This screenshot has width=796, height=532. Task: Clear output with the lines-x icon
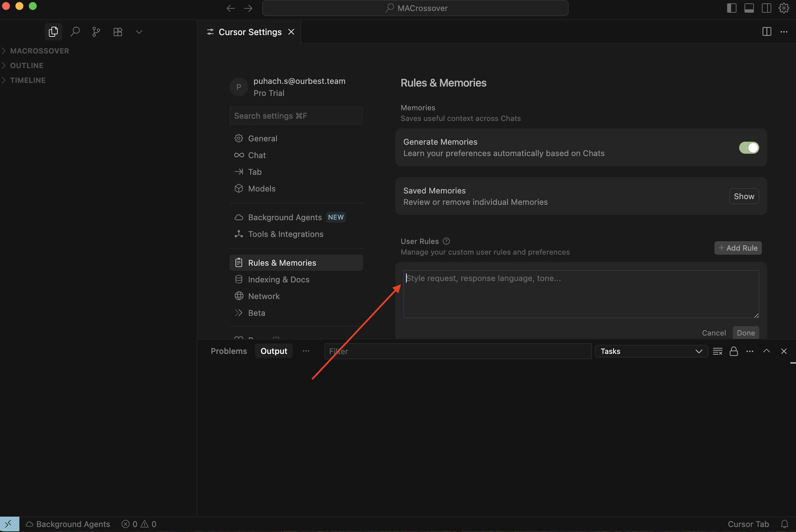(x=717, y=351)
